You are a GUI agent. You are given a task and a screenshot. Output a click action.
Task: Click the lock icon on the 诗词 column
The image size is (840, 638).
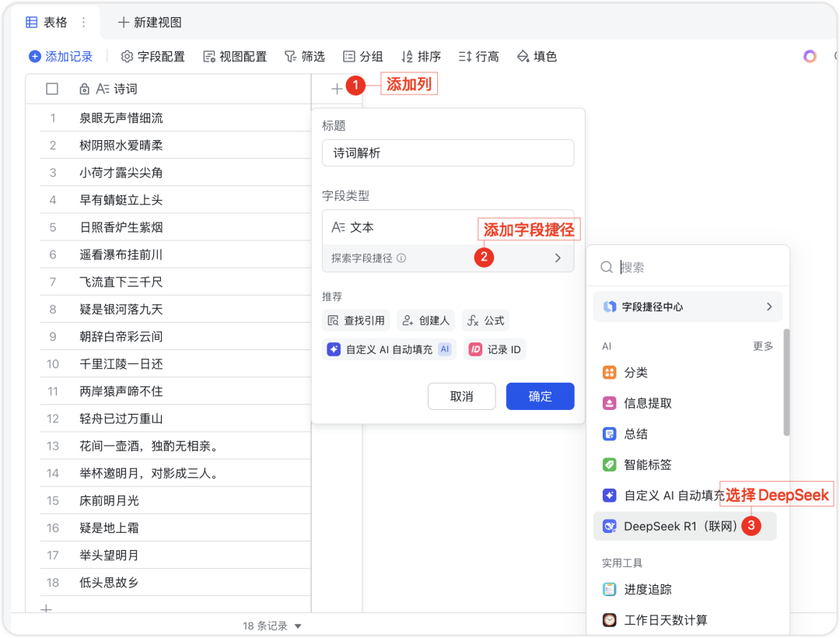83,89
